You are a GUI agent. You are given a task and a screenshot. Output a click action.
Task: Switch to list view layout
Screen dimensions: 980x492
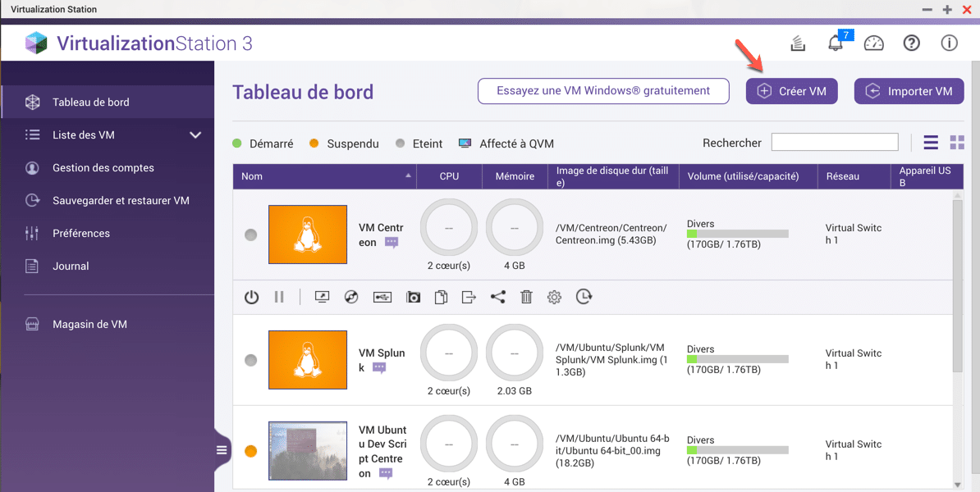pyautogui.click(x=932, y=143)
